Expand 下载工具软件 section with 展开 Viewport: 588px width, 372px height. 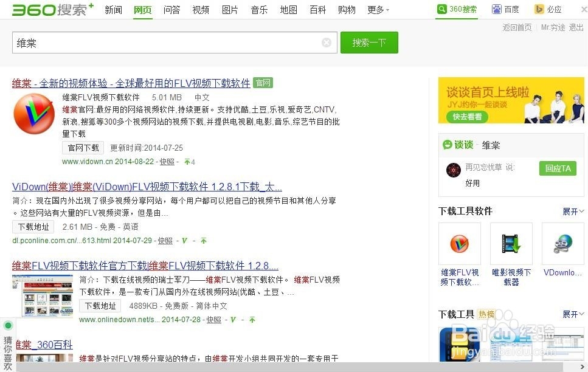pyautogui.click(x=573, y=212)
